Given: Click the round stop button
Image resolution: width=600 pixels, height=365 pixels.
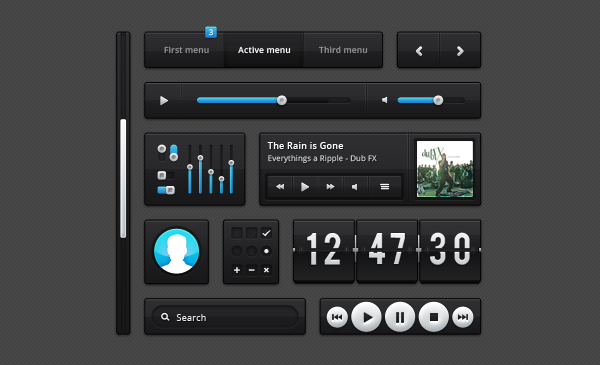Looking at the screenshot, I should point(434,317).
